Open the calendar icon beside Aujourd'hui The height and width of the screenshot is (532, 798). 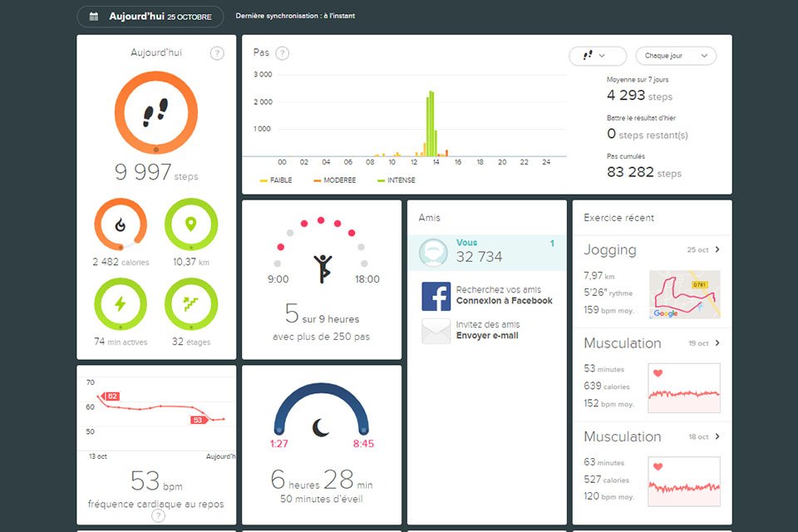click(x=94, y=17)
